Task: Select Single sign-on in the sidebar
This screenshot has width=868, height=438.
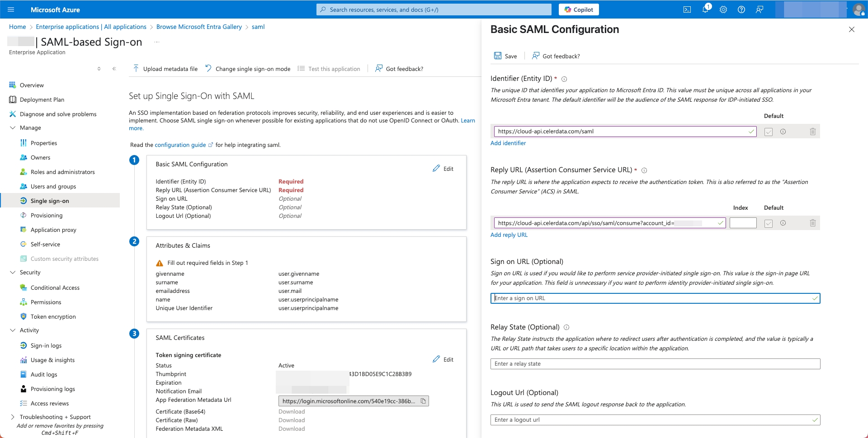Action: 50,201
